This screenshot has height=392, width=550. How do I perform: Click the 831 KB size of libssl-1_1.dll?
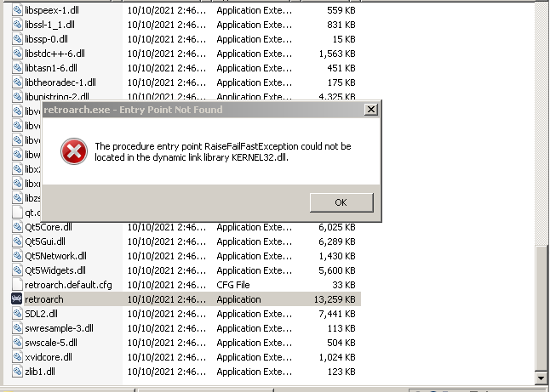tap(341, 25)
